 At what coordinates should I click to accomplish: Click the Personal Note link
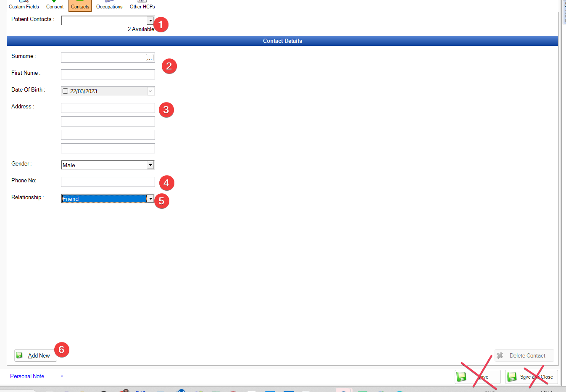tap(27, 376)
